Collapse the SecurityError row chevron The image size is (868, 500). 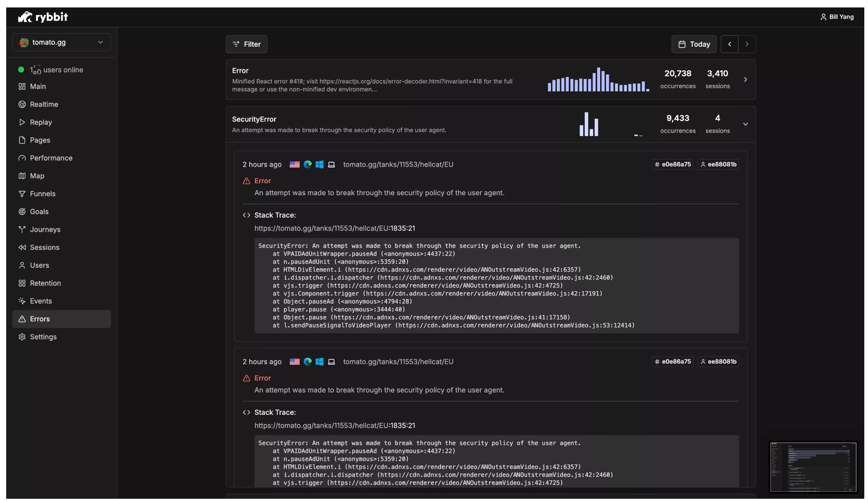click(x=745, y=124)
